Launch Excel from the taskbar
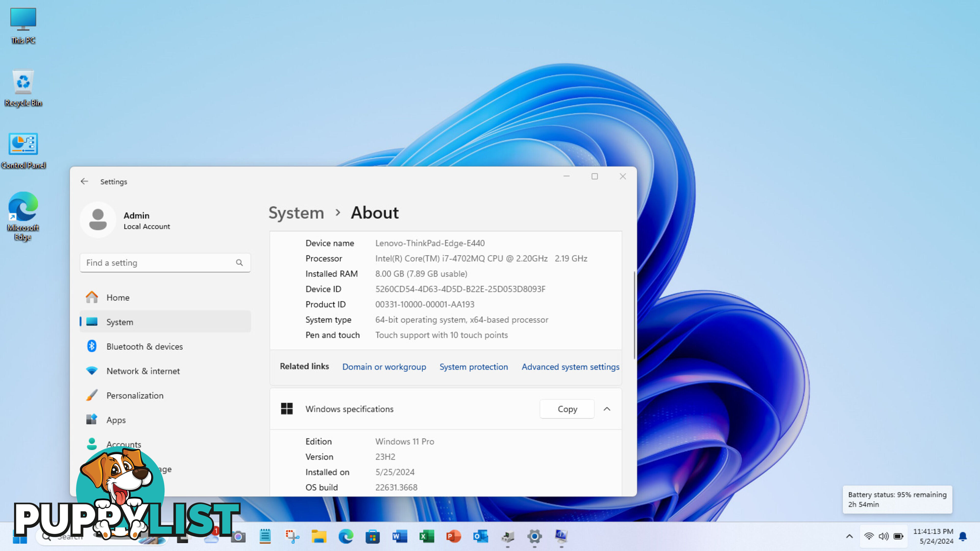Image resolution: width=980 pixels, height=551 pixels. (x=426, y=536)
